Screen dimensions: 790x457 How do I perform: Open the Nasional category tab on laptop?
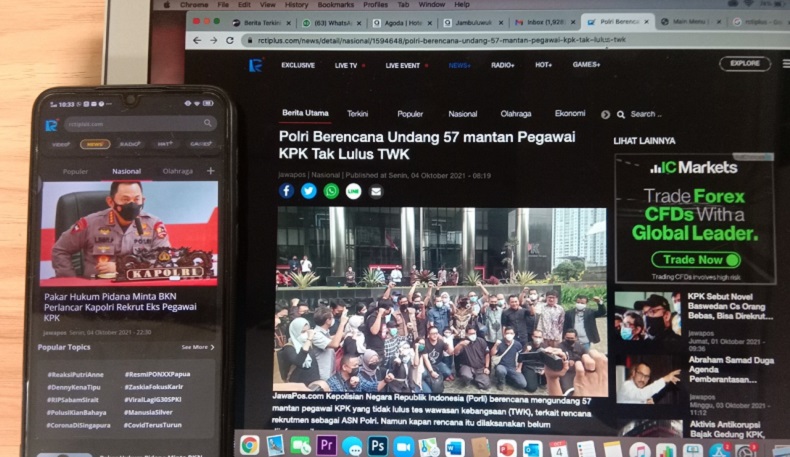463,114
